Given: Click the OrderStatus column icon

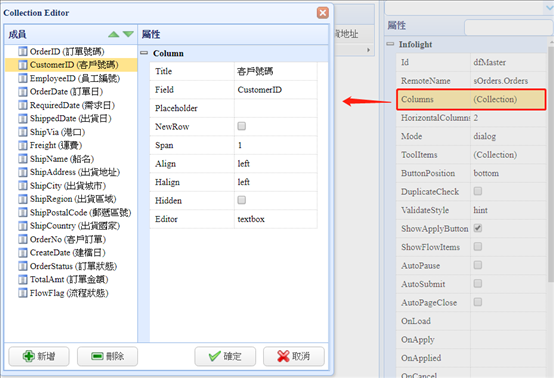Looking at the screenshot, I should tap(23, 266).
